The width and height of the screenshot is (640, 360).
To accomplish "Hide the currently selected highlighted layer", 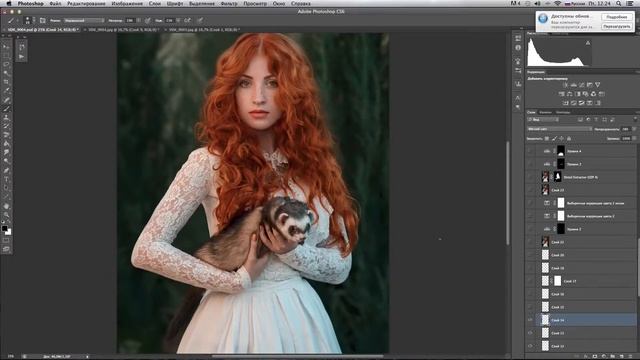I will coord(530,320).
